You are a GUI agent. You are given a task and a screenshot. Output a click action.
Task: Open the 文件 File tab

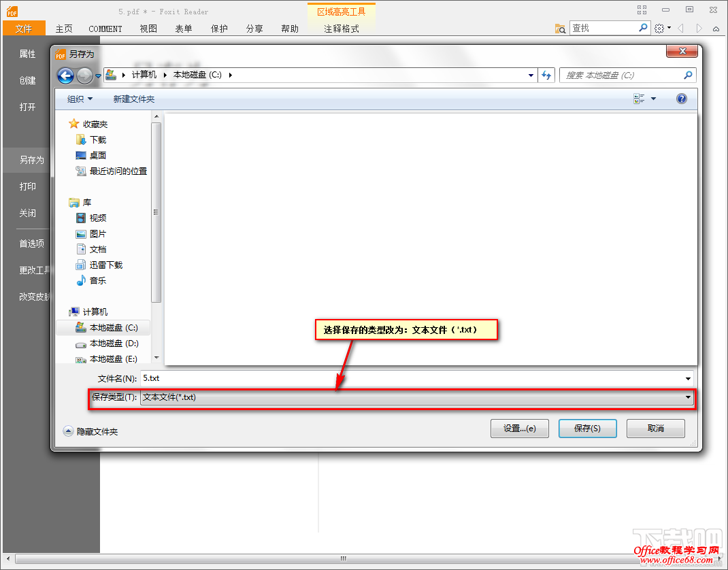point(24,29)
